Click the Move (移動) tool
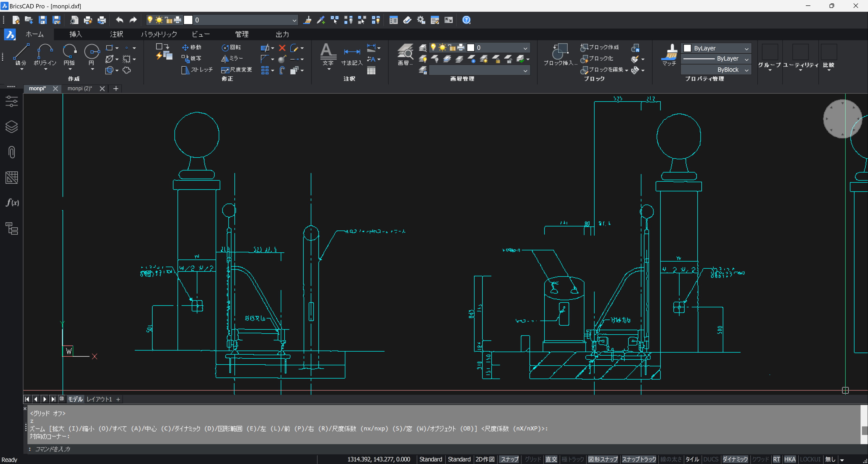 tap(191, 47)
